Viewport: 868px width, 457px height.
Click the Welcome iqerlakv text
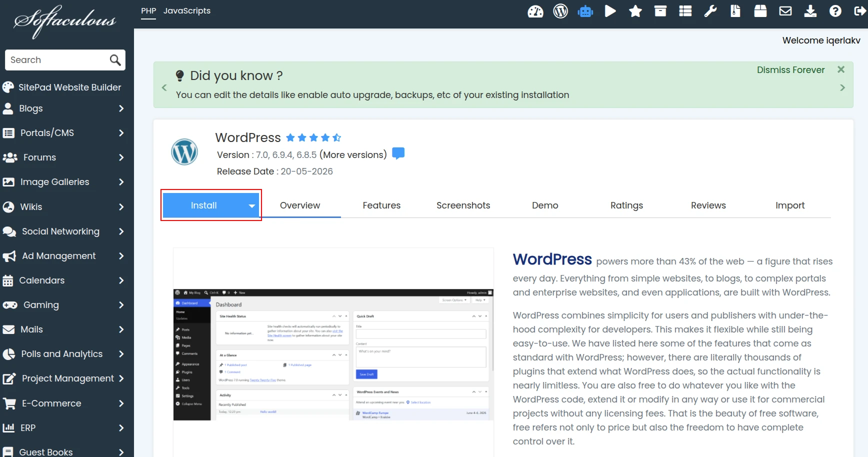(821, 40)
